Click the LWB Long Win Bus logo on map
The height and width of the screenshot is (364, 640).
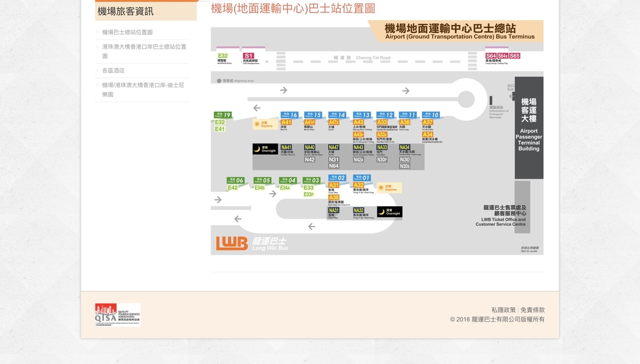click(252, 243)
